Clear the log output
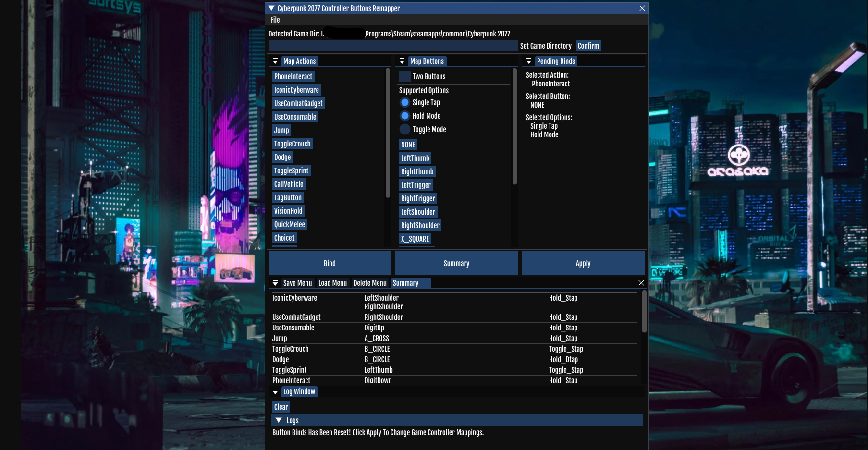The image size is (868, 450). coord(281,407)
